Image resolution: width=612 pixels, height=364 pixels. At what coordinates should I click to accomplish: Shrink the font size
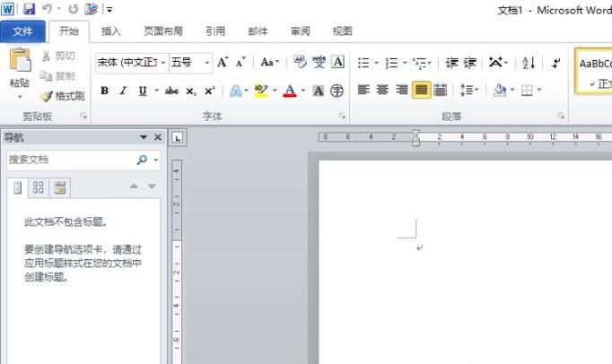240,62
